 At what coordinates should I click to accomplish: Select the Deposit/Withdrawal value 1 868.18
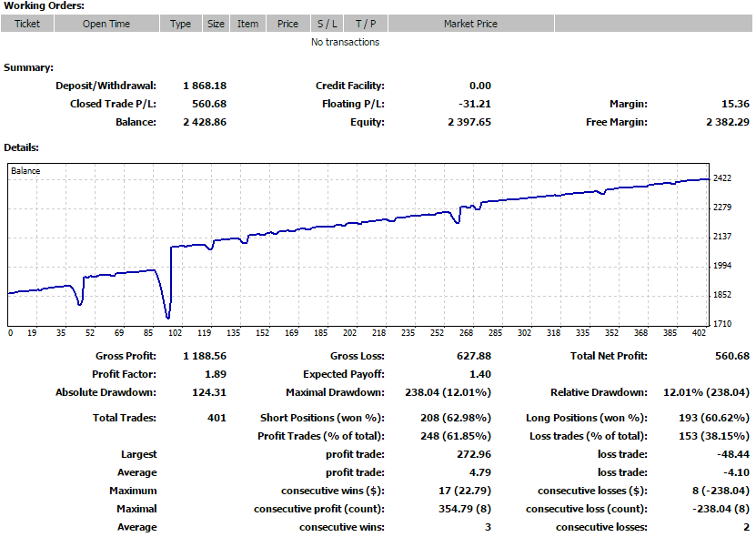205,86
